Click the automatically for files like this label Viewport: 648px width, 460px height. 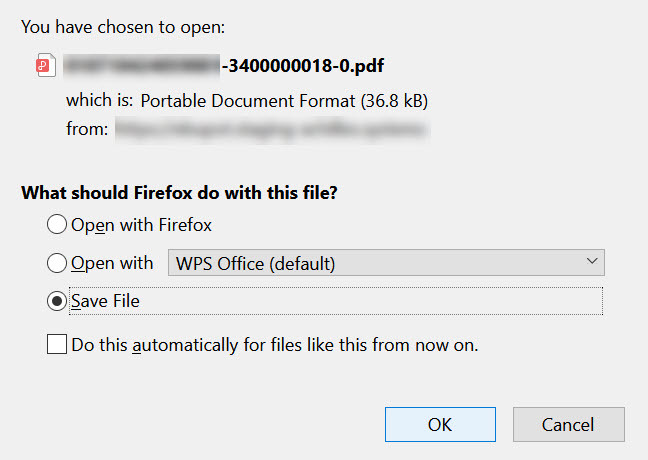pos(275,345)
